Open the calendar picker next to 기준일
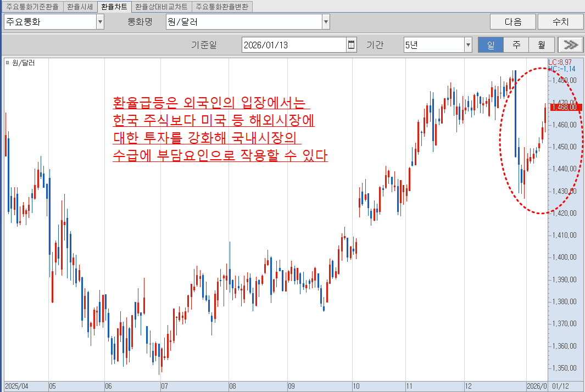The height and width of the screenshot is (392, 585). click(352, 45)
